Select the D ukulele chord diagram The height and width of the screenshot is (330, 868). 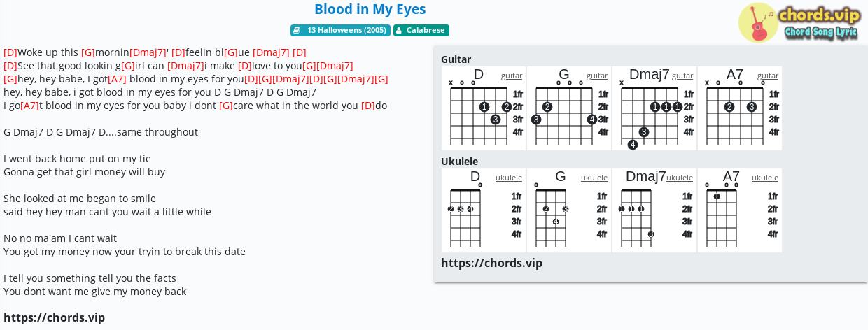[x=484, y=210]
